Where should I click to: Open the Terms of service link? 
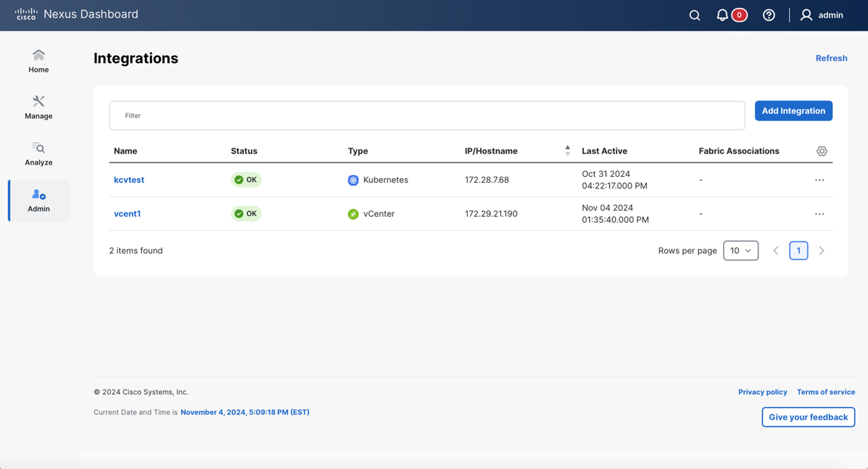click(826, 392)
